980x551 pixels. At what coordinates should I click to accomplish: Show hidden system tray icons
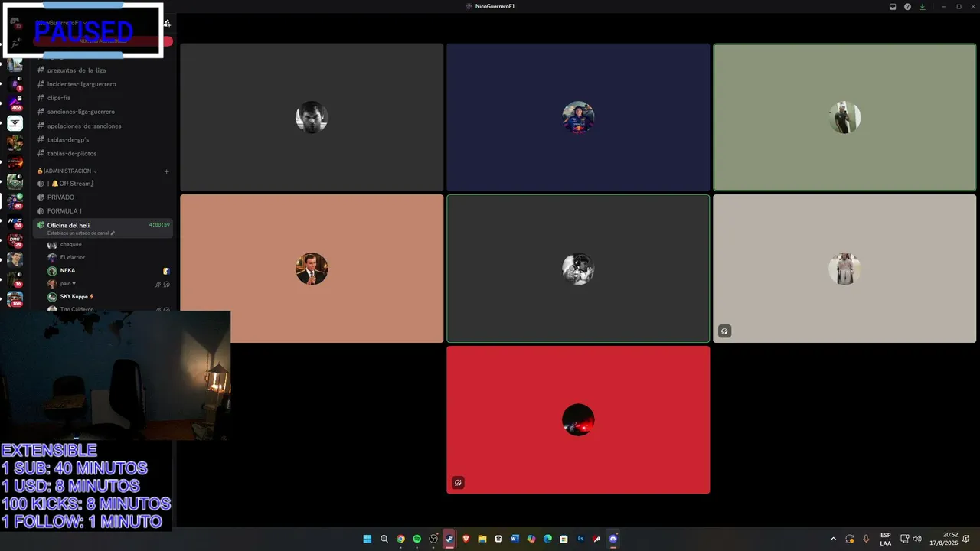coord(834,539)
